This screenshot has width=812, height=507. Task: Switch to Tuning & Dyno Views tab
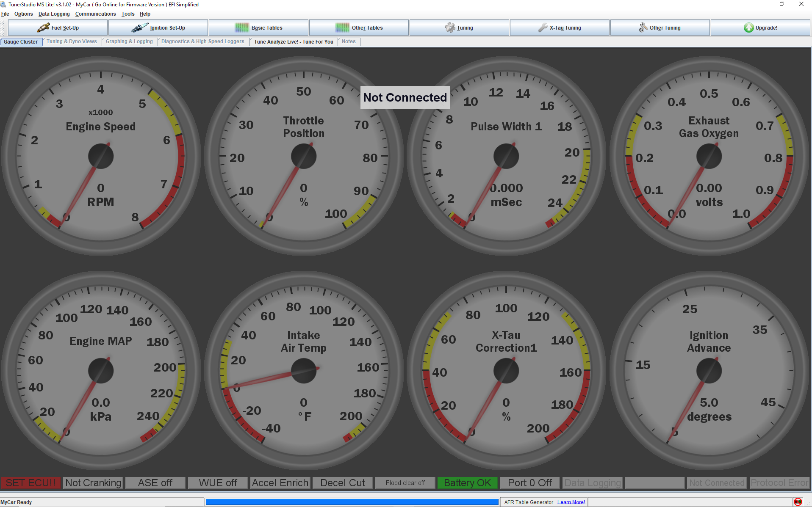(x=72, y=41)
